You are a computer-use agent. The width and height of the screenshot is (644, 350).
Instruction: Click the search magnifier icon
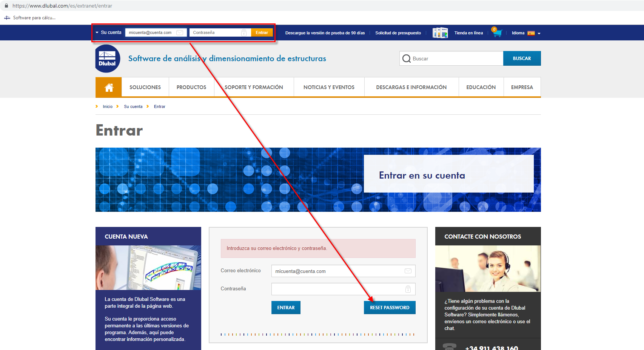coord(407,59)
